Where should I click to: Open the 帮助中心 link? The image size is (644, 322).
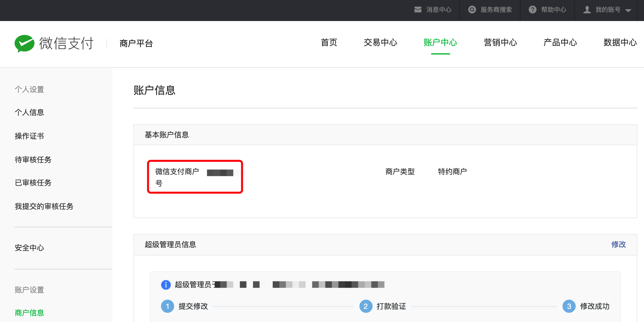click(x=554, y=10)
